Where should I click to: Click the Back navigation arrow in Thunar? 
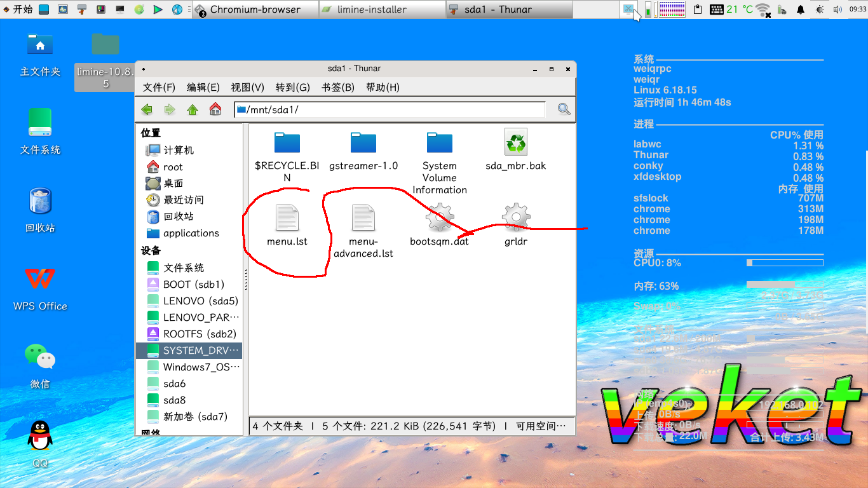tap(147, 109)
